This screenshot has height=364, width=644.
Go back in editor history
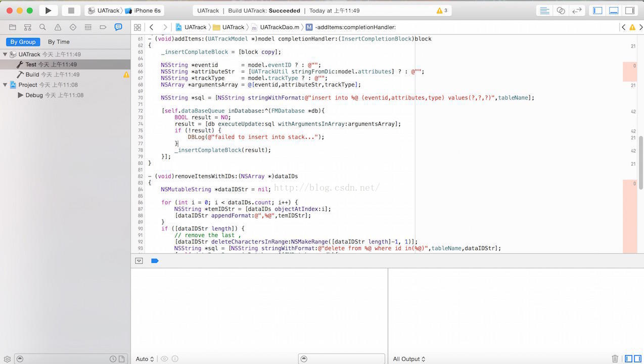[151, 27]
